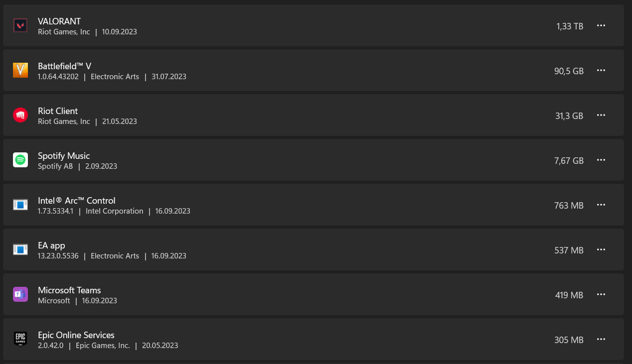Click the VALORANT app icon
The image size is (632, 364).
click(x=20, y=26)
